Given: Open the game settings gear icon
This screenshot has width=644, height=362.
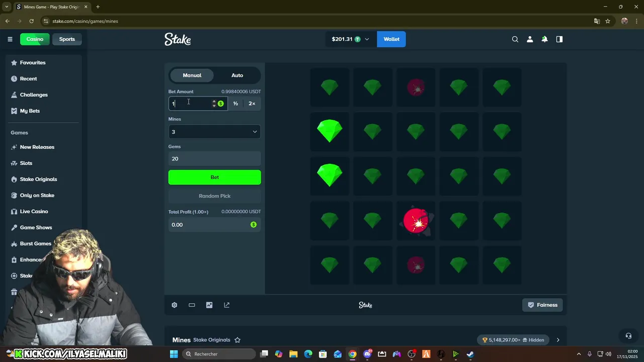Looking at the screenshot, I should (x=174, y=305).
